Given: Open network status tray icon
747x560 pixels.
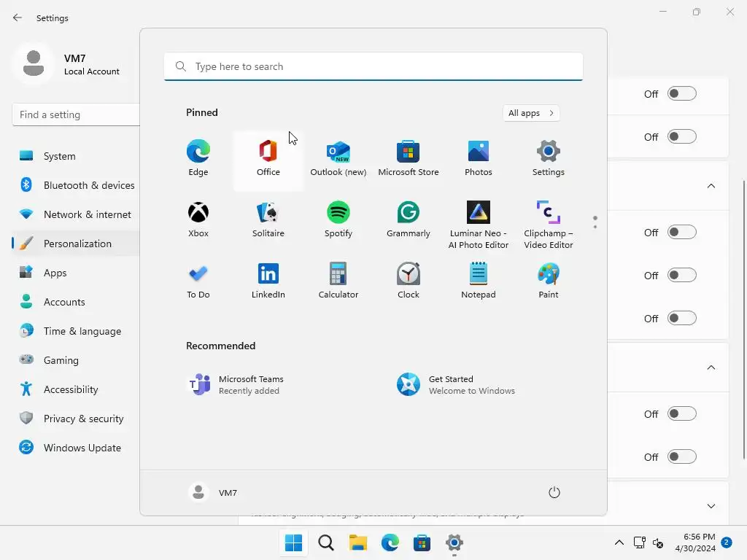Looking at the screenshot, I should (639, 542).
